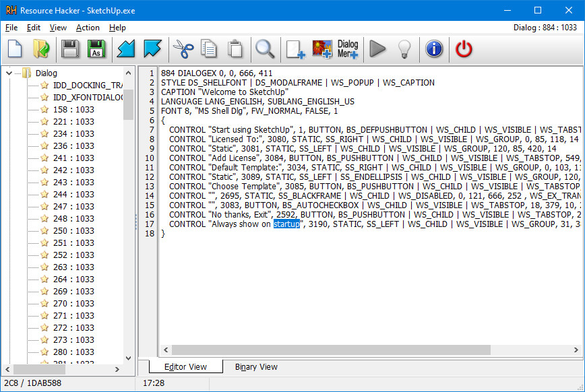Select dialog resource 273 : 1033
Screen dimensions: 585x392
(x=73, y=339)
